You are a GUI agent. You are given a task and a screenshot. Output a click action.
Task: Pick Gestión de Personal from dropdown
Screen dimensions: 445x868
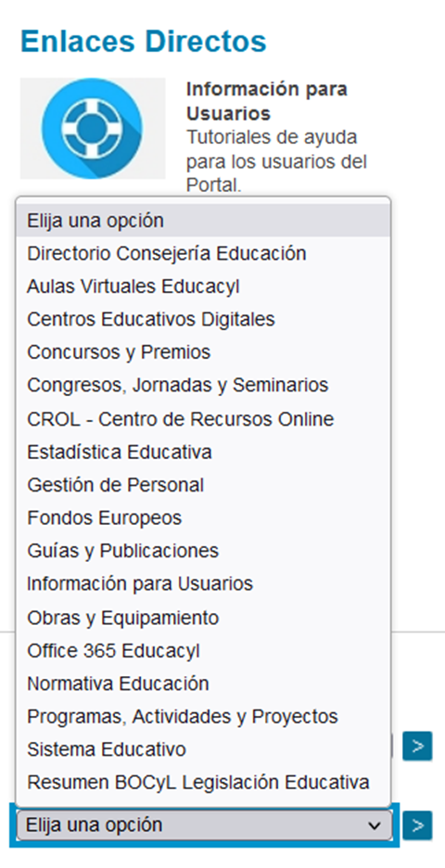tap(203, 485)
